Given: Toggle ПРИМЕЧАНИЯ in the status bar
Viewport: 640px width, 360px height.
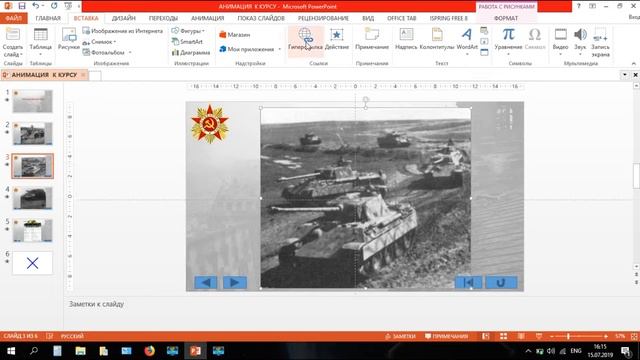Looking at the screenshot, I should tap(446, 336).
